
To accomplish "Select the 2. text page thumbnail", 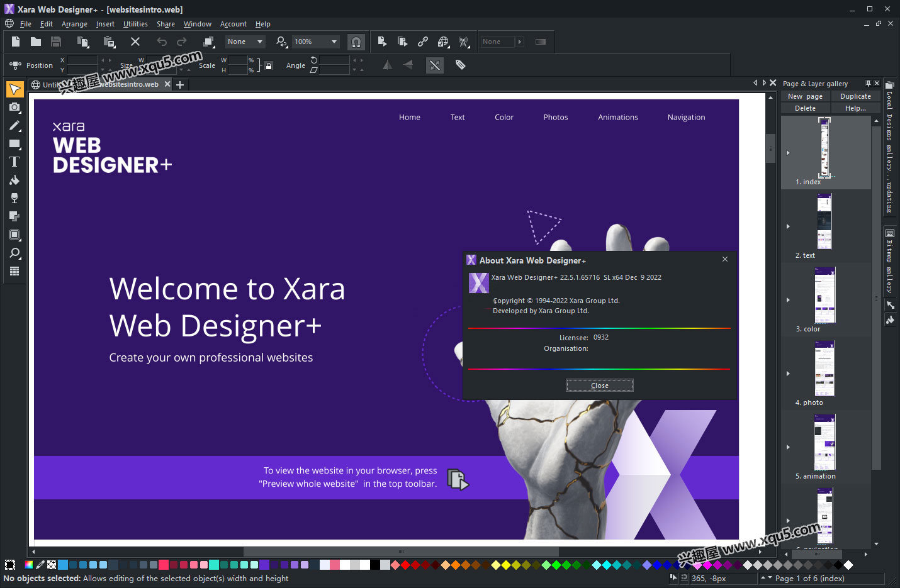I will (x=824, y=221).
